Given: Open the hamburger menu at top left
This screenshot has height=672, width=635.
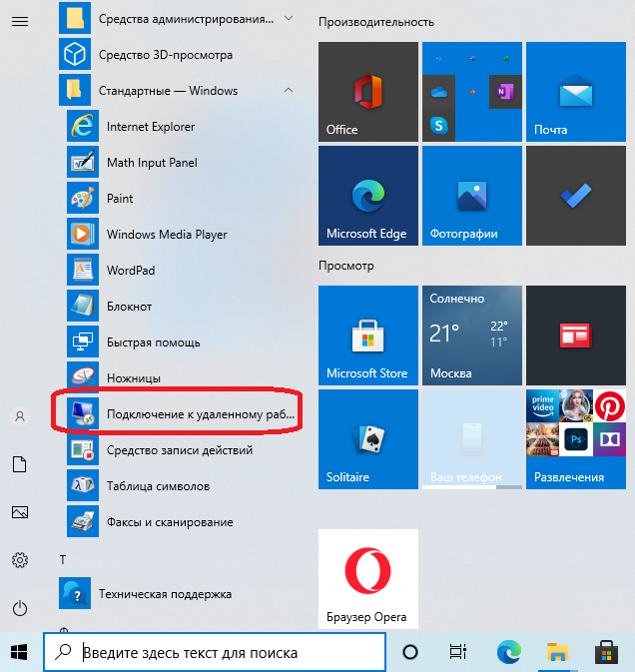Looking at the screenshot, I should pos(20,21).
